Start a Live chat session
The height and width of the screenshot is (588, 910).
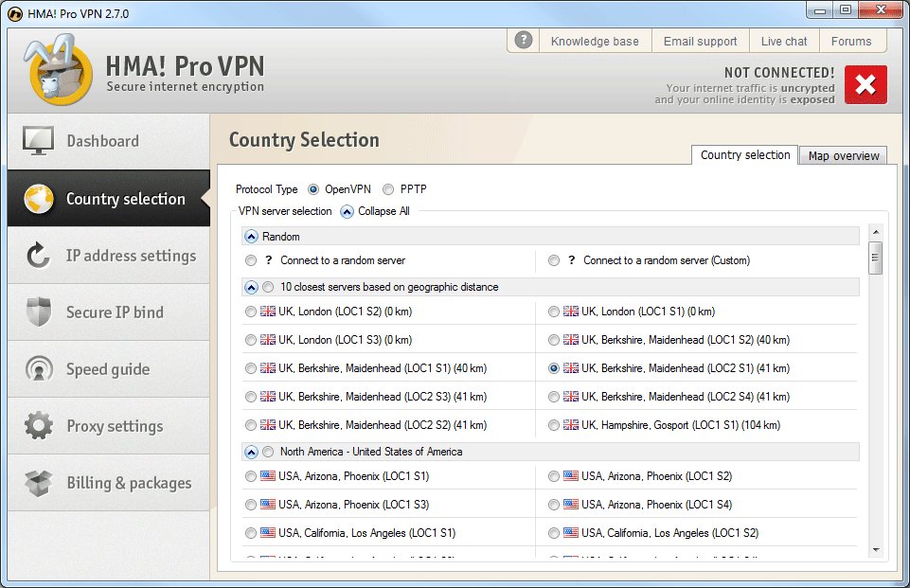pyautogui.click(x=784, y=40)
